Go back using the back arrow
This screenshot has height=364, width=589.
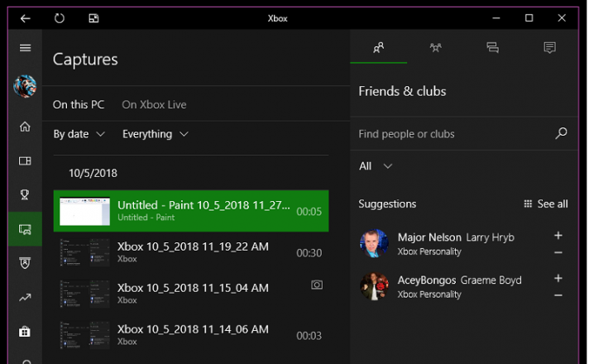pos(25,18)
